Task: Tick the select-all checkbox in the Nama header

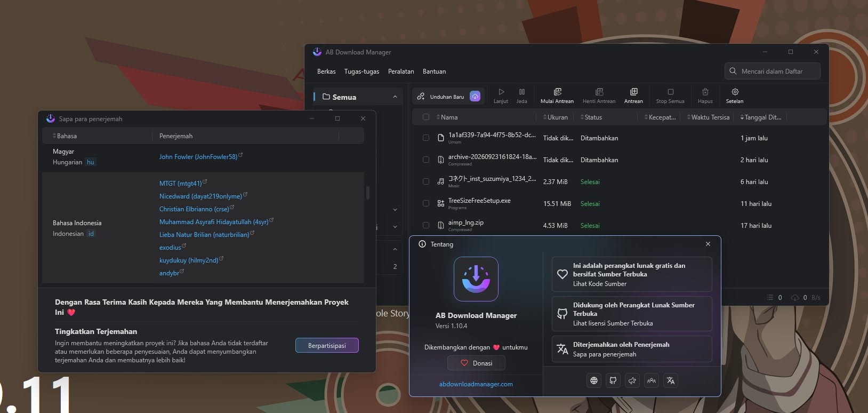Action: pos(426,117)
